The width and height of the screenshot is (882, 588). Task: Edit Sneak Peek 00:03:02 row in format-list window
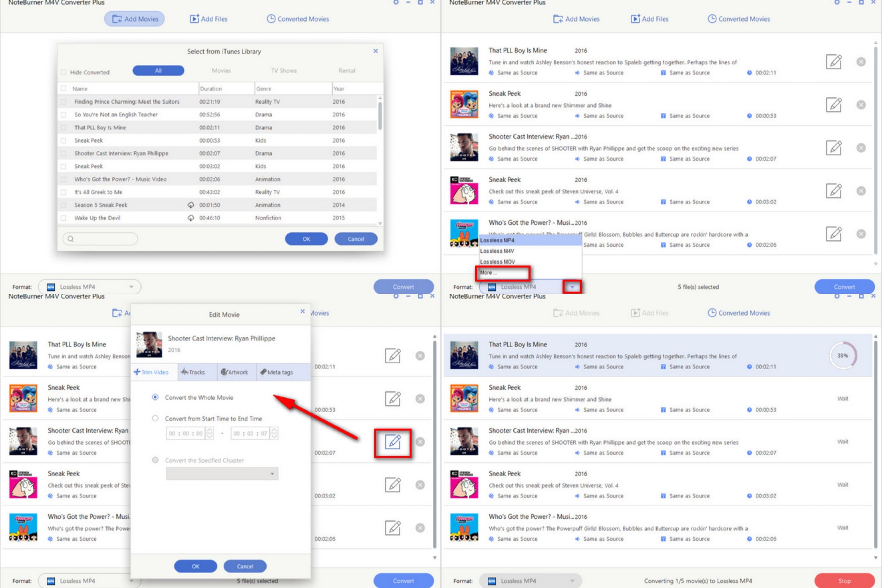click(834, 191)
